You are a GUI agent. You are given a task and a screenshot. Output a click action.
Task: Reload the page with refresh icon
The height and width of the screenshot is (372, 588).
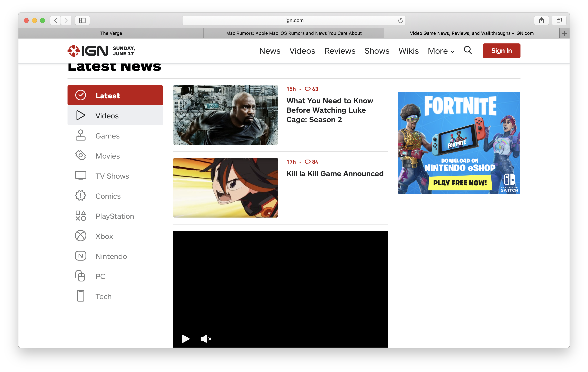tap(400, 20)
